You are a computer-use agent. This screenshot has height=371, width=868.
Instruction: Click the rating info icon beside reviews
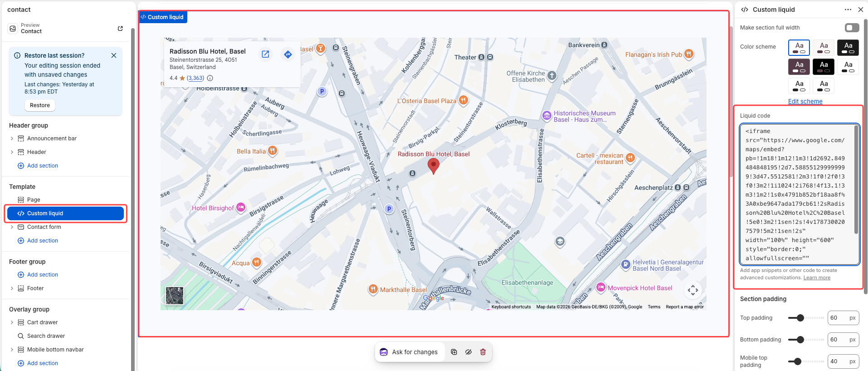pyautogui.click(x=210, y=78)
